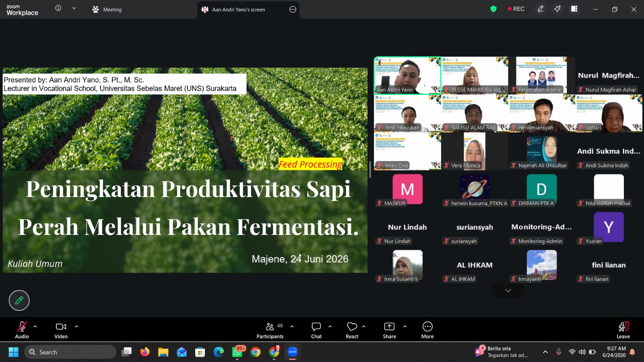The image size is (644, 362).
Task: Click the taskbar Search box
Action: pos(70,352)
